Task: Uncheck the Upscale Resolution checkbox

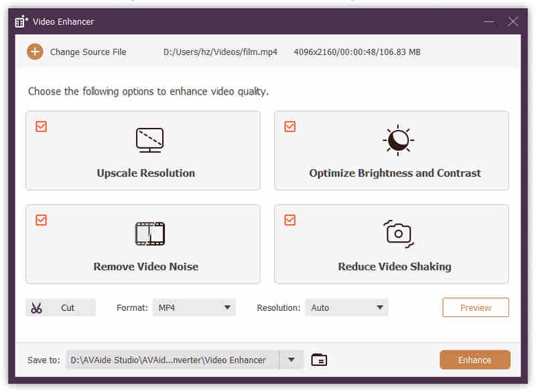Action: pos(41,127)
